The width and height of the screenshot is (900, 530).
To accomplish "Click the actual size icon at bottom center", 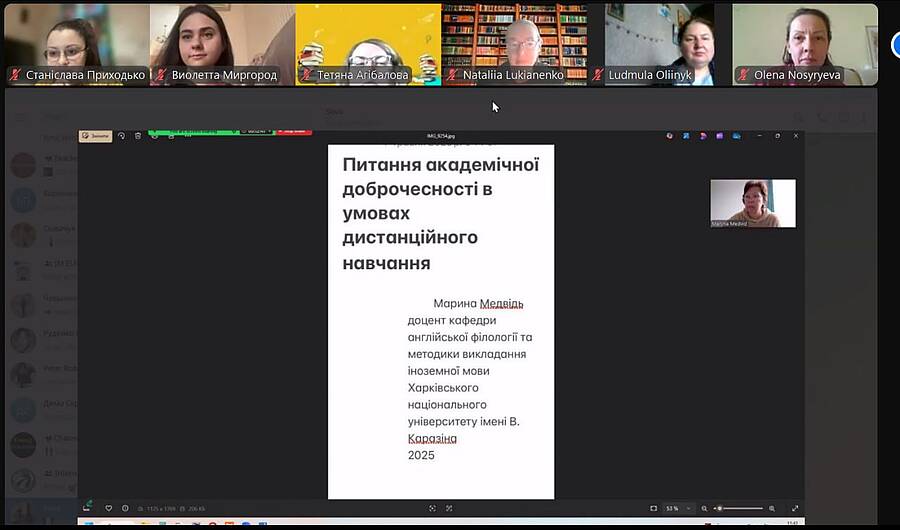I will point(449,508).
